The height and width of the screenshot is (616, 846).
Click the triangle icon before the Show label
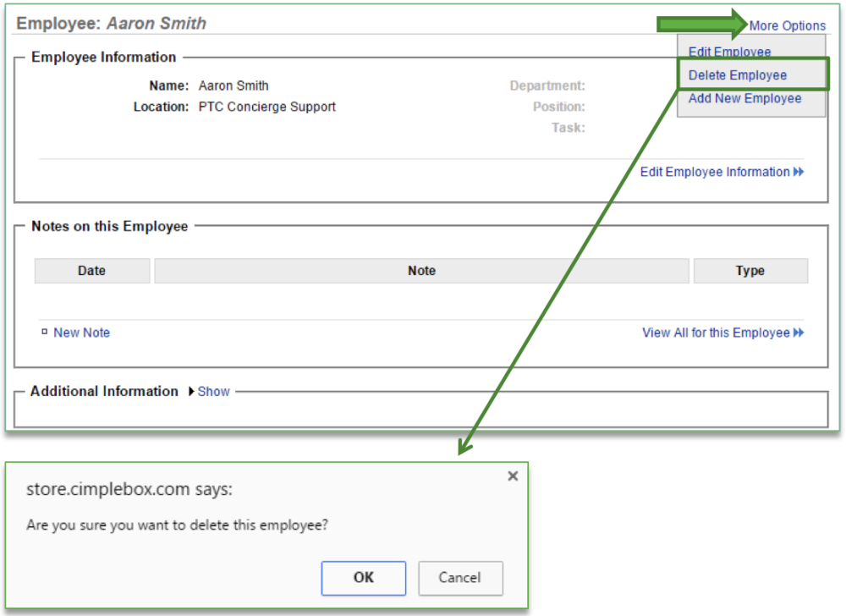(x=190, y=391)
